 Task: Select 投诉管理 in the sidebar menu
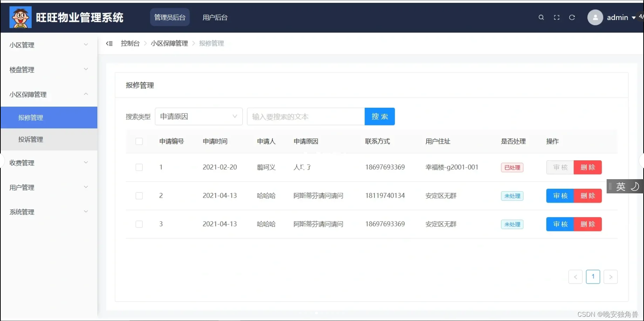pos(31,139)
